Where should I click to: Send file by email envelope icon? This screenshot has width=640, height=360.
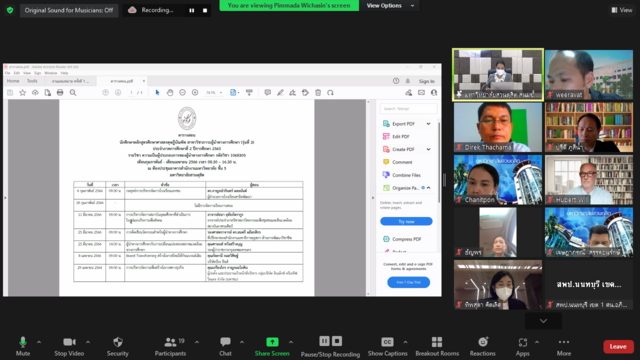click(x=421, y=93)
